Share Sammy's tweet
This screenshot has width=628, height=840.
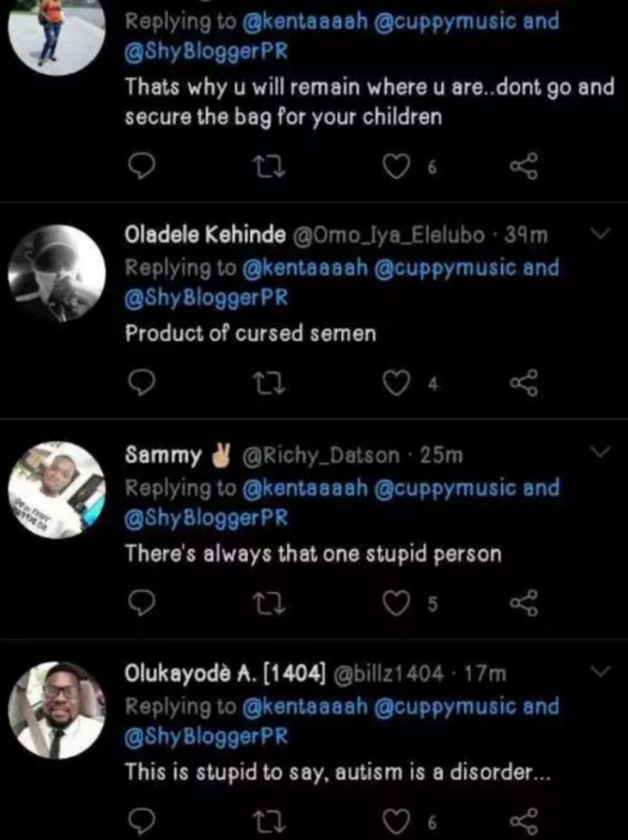[x=524, y=603]
